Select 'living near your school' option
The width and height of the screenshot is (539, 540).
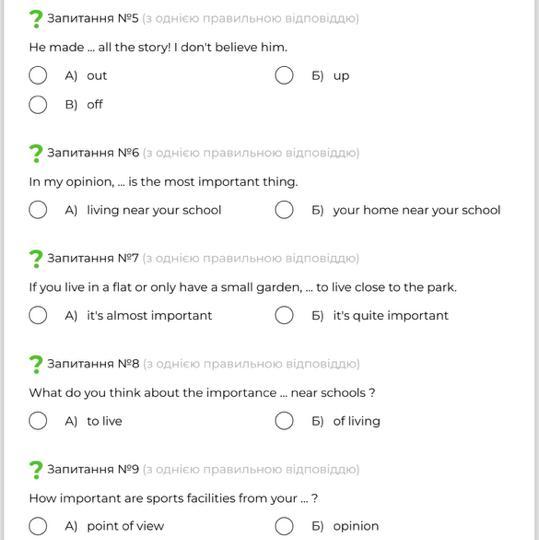pyautogui.click(x=38, y=210)
